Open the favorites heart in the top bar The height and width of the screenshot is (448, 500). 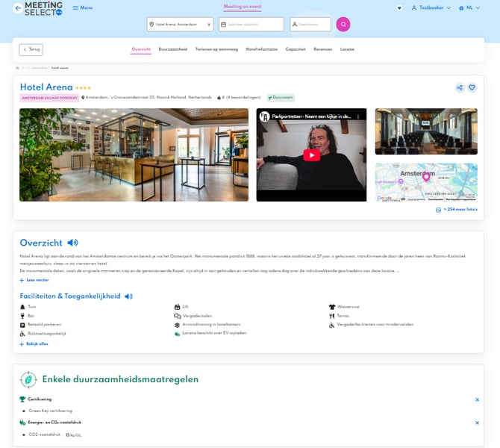(x=399, y=8)
